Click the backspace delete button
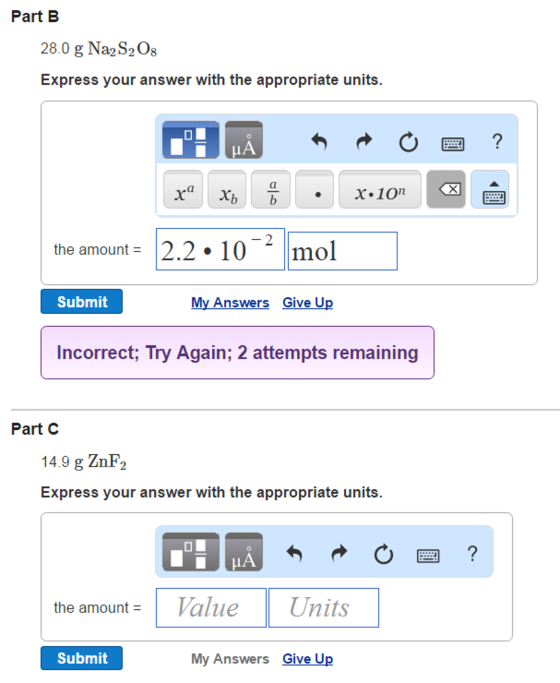 (446, 189)
